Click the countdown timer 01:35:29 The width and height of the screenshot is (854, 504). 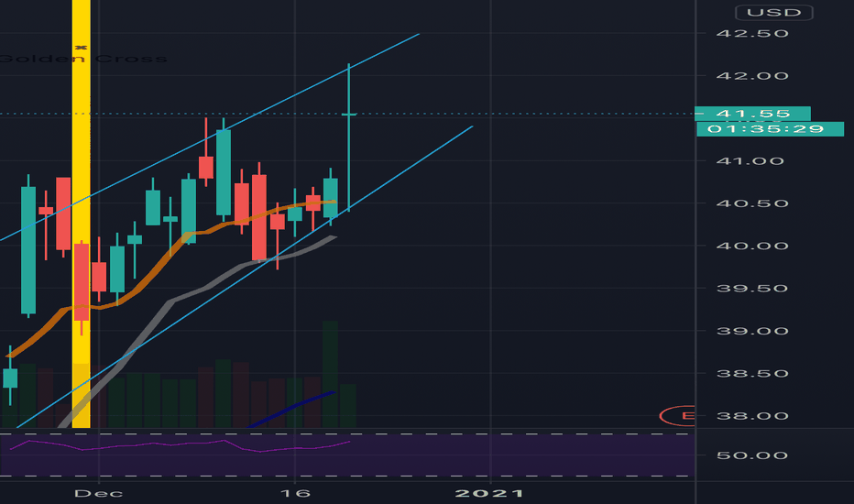[770, 129]
